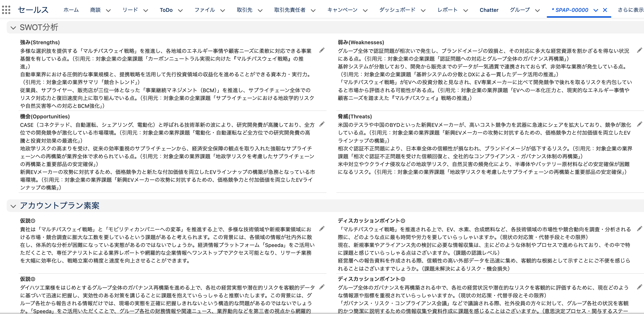This screenshot has height=314, width=644.
Task: Click pencil icon for 弱み(Weaknesses) field
Action: [639, 50]
